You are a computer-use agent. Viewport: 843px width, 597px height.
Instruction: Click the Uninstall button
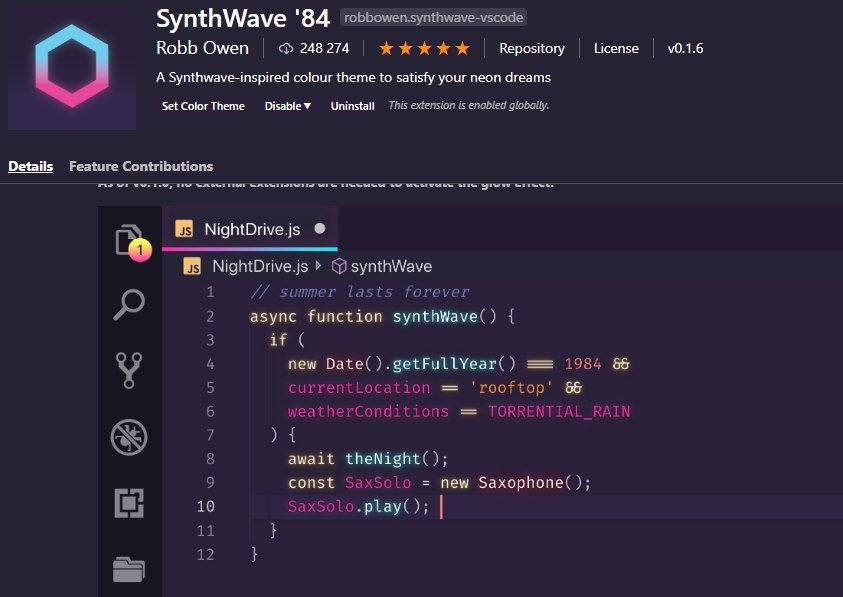tap(353, 106)
